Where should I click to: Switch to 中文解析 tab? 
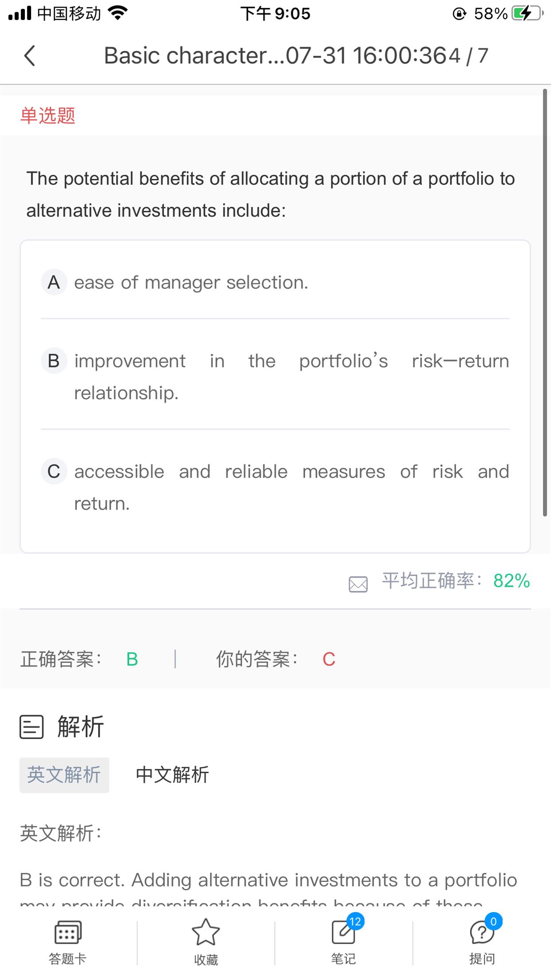coord(172,775)
